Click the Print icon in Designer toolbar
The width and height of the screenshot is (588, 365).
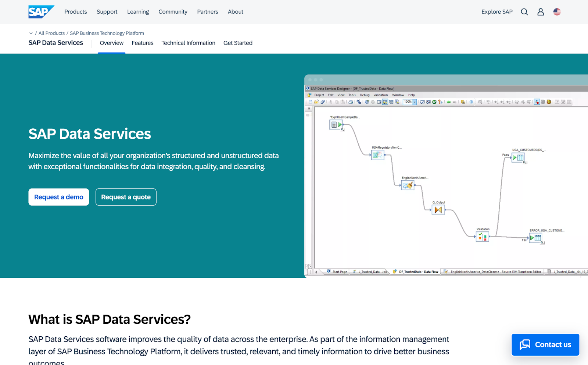coord(351,102)
